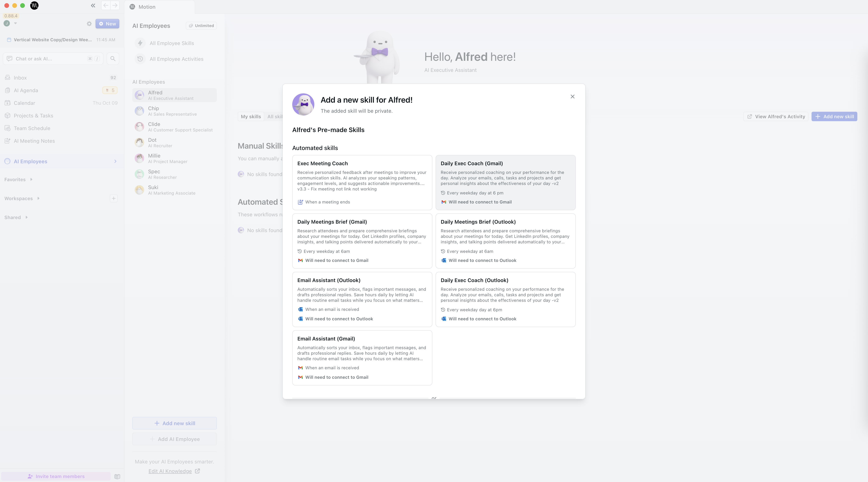
Task: Expand the Workspaces section
Action: click(x=39, y=198)
